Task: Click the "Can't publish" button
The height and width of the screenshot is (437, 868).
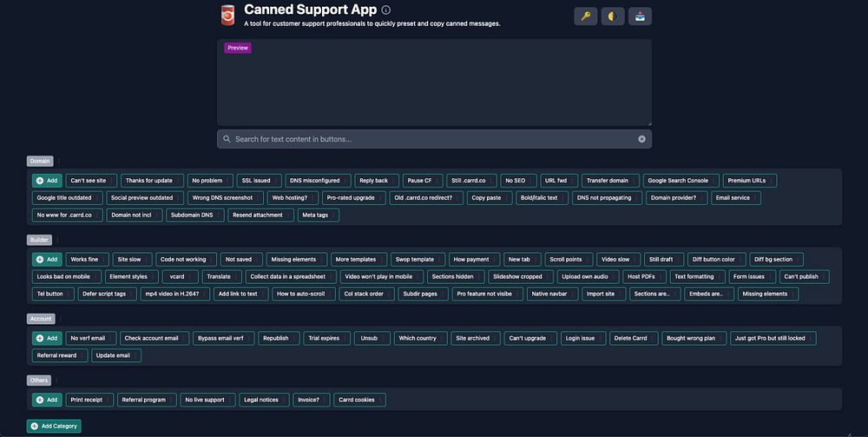Action: [x=805, y=276]
